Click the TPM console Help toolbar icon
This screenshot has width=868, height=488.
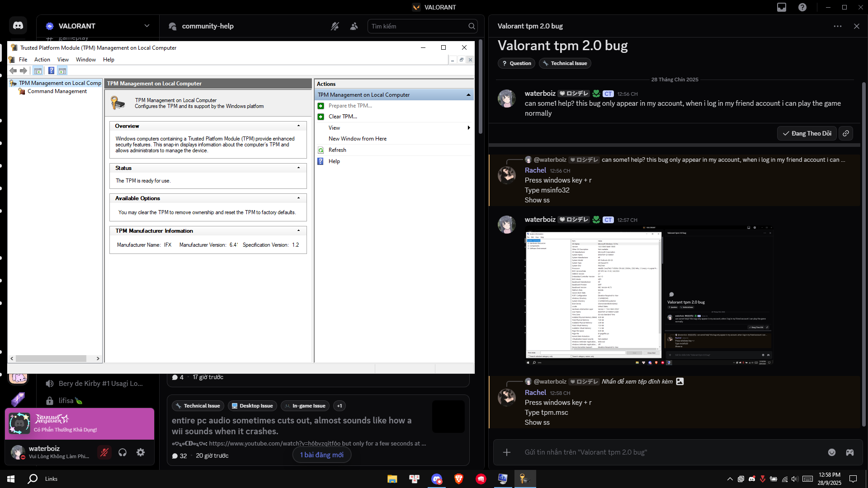click(51, 70)
